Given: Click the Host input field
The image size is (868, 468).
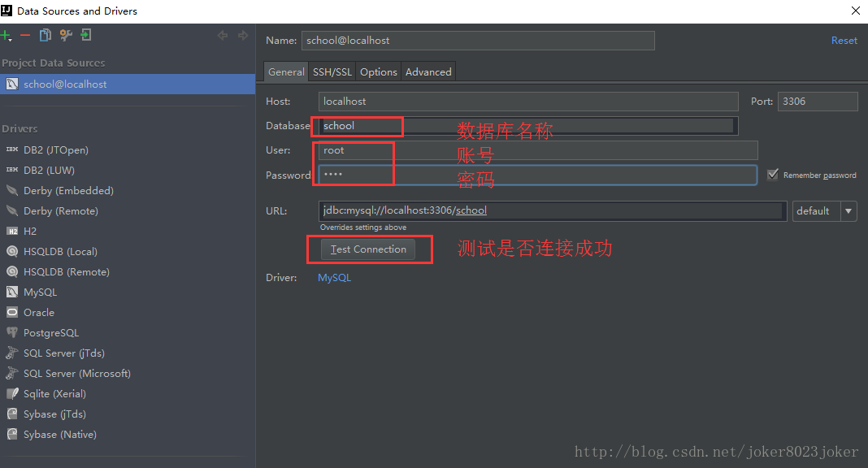Looking at the screenshot, I should click(x=528, y=102).
